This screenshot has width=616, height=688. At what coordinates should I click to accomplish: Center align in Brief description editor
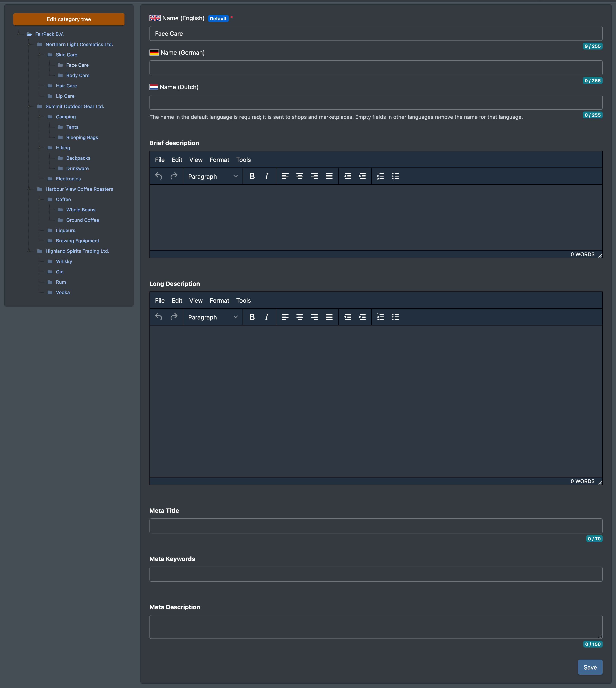pos(300,176)
